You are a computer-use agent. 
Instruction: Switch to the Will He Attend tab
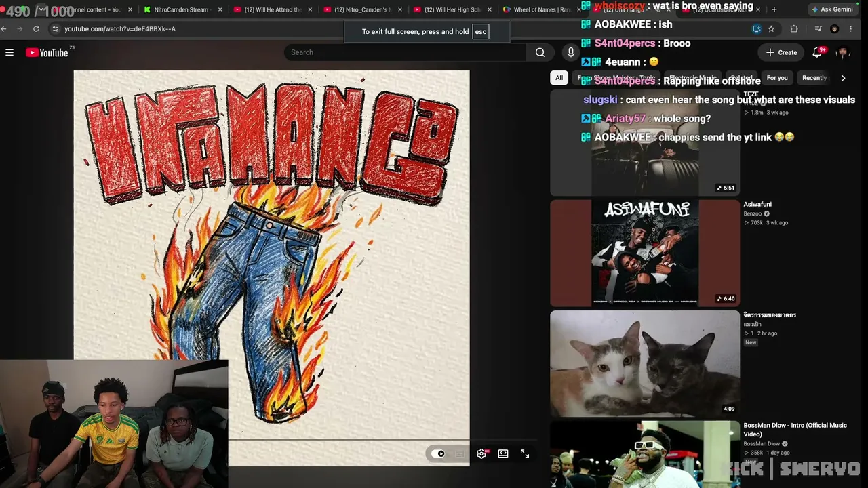(273, 9)
